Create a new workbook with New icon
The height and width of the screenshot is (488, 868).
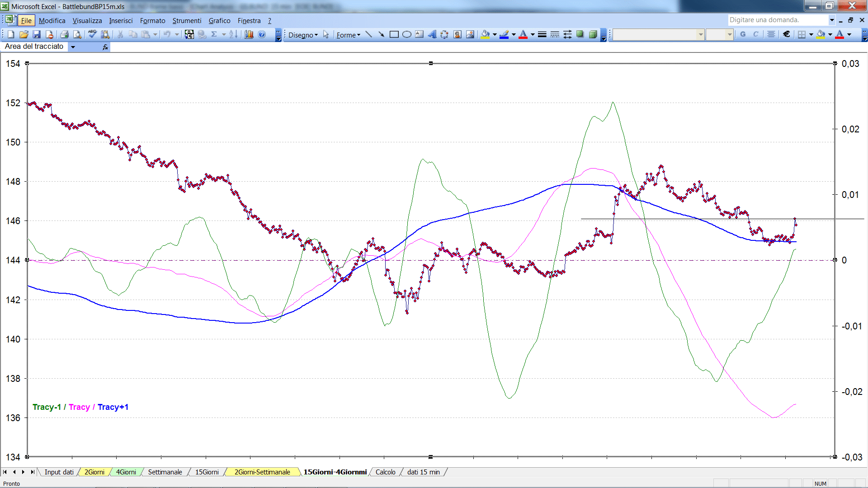(x=11, y=34)
